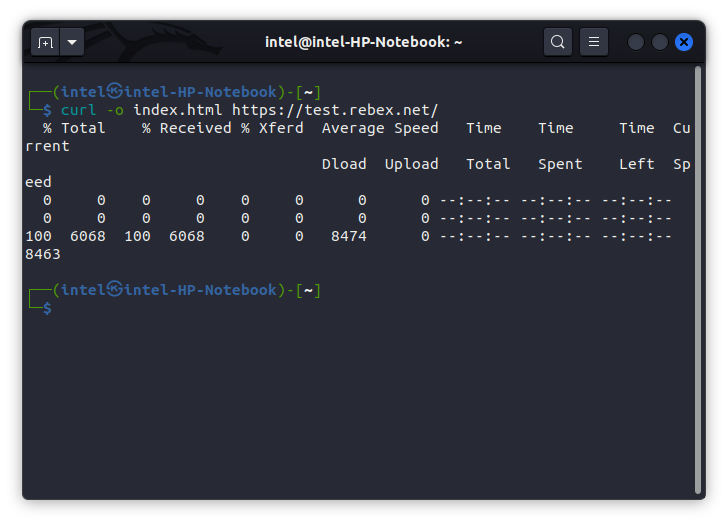Open the terminal search tool
The image size is (728, 524).
(x=557, y=42)
